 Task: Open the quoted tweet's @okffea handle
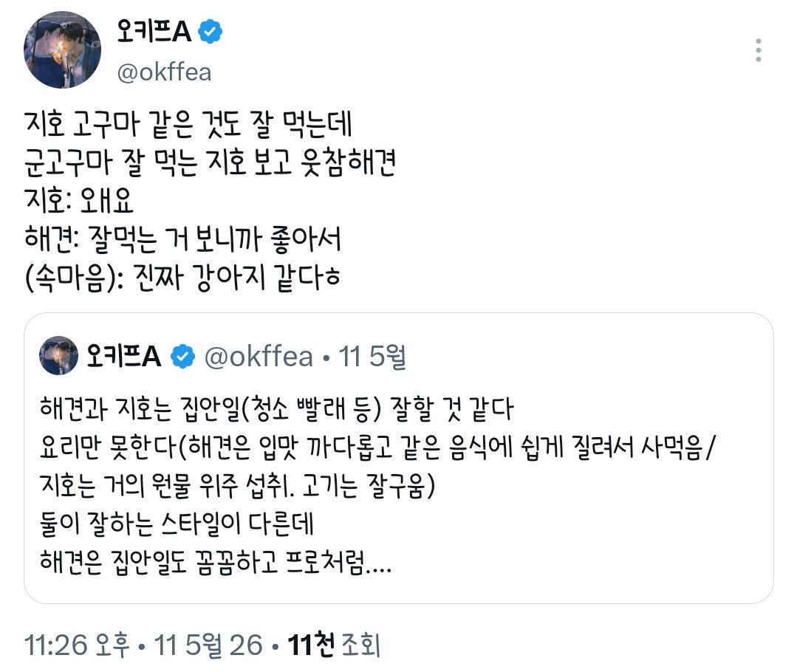(x=259, y=357)
